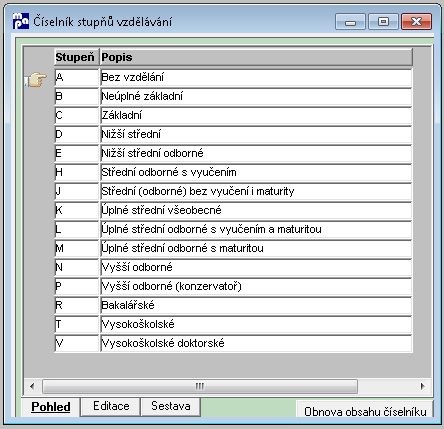Click the Stupeň cell "A"
The image size is (444, 429).
coord(76,78)
